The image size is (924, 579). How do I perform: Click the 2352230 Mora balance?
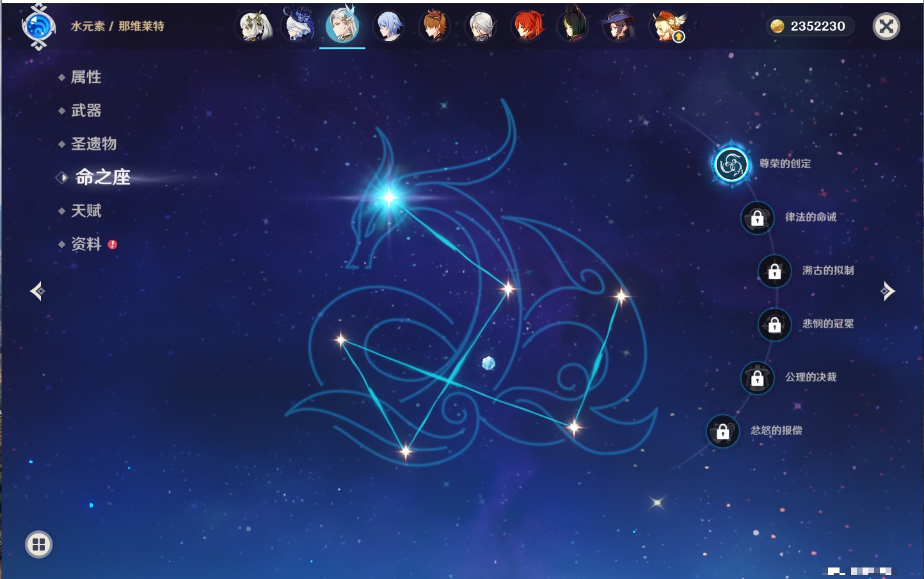tap(818, 26)
